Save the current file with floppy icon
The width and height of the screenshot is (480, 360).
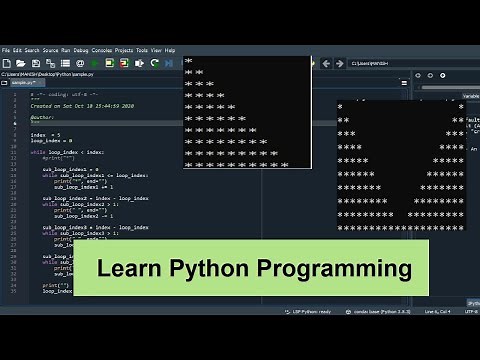(36, 63)
